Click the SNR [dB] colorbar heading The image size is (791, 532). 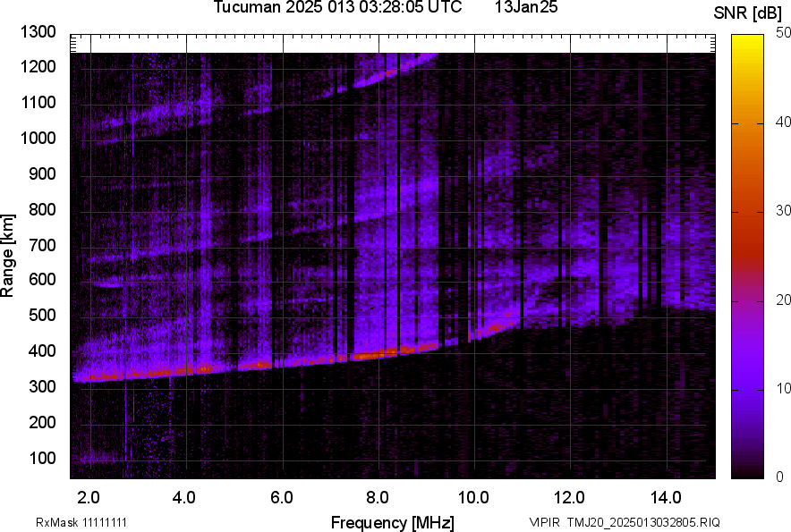pyautogui.click(x=748, y=13)
